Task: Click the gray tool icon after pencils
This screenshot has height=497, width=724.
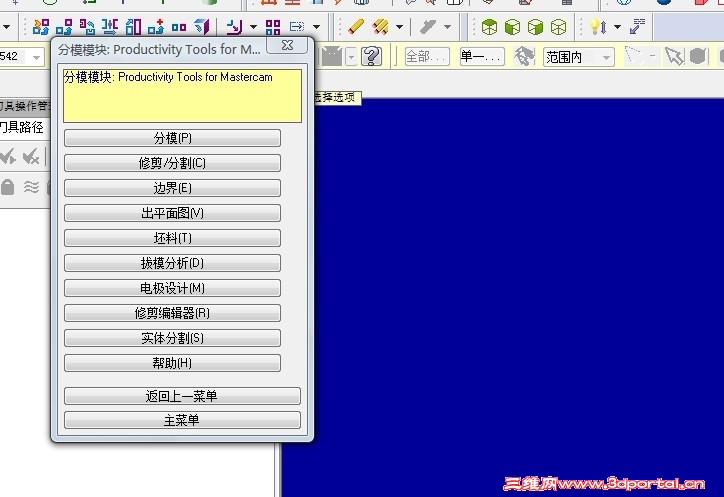Action: (x=428, y=27)
